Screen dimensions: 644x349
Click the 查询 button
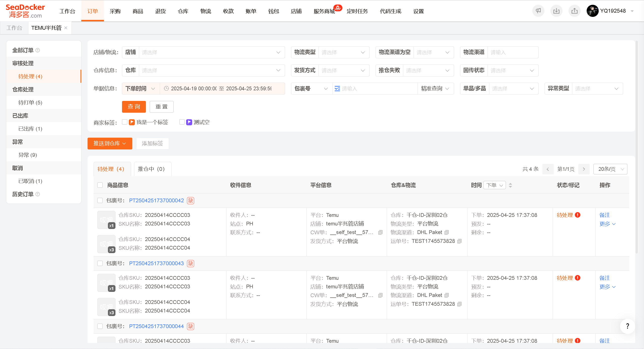(x=134, y=107)
